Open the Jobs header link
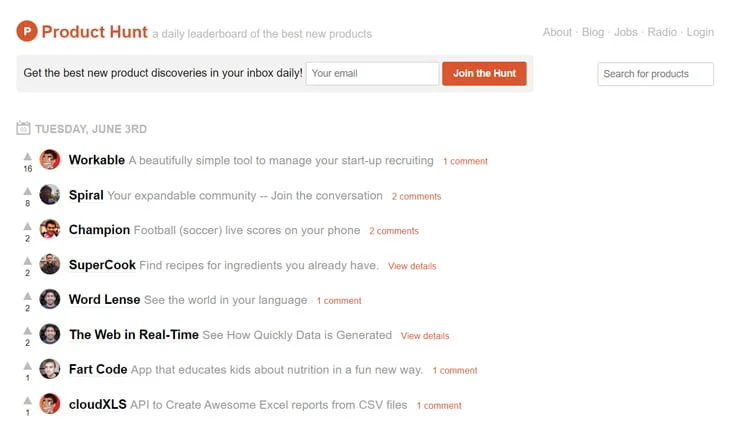The height and width of the screenshot is (442, 730). [x=626, y=32]
